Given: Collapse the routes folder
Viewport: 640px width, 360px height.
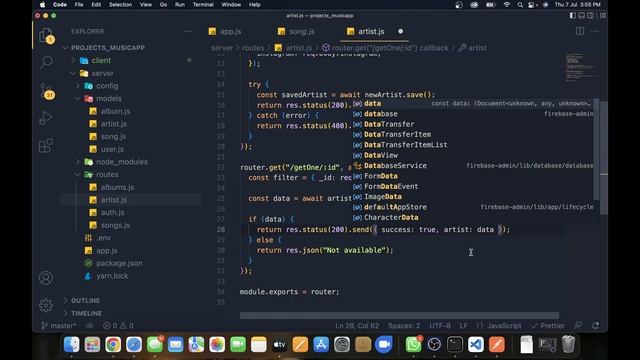Looking at the screenshot, I should point(107,175).
